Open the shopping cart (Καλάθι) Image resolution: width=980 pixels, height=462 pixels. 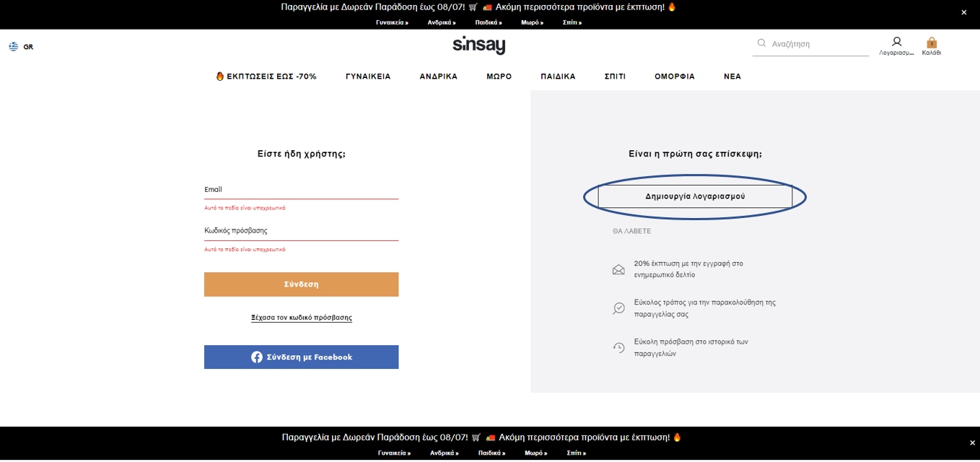[x=931, y=43]
